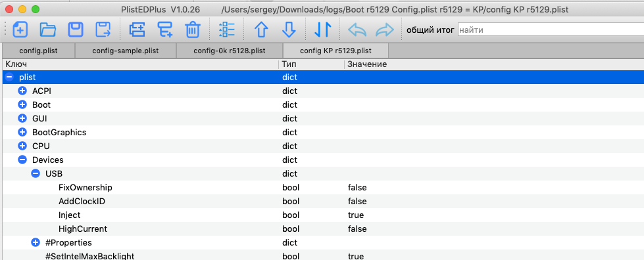This screenshot has height=260, width=644.
Task: Click the dict type of USB
Action: (x=289, y=174)
